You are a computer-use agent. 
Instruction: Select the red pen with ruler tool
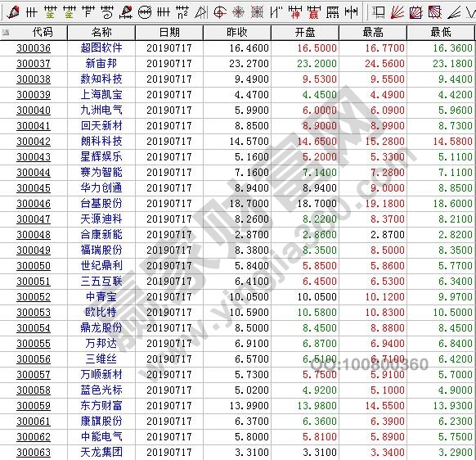(x=126, y=12)
